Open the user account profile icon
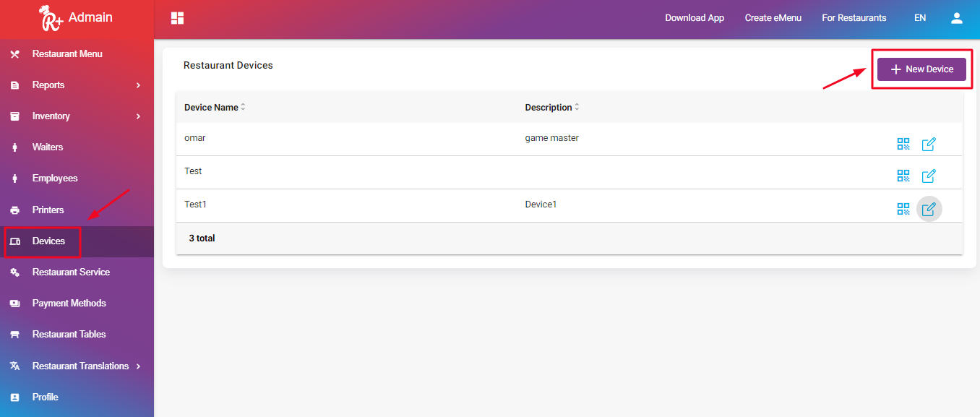 pos(956,18)
